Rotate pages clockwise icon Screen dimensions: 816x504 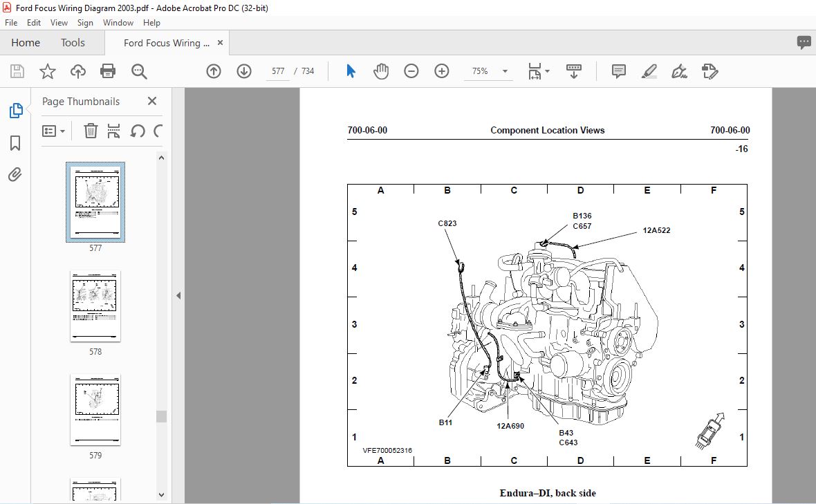click(x=158, y=131)
